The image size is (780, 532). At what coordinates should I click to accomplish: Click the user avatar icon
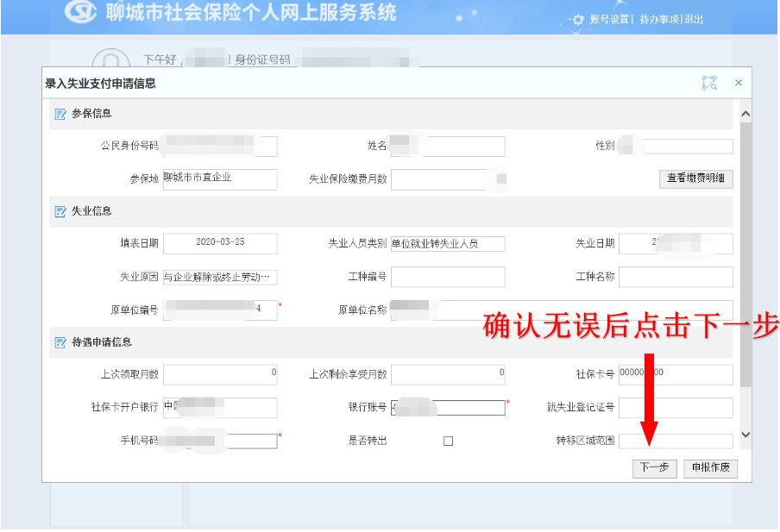(x=111, y=58)
